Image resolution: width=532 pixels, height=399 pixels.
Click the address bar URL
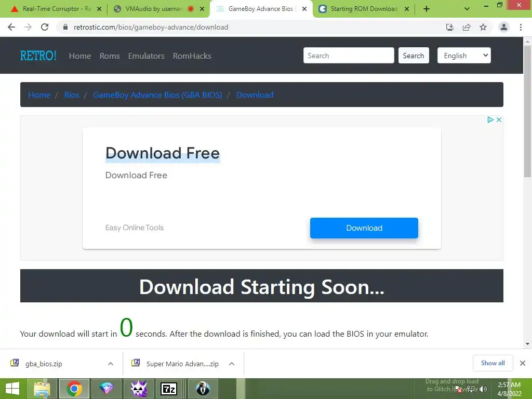151,27
